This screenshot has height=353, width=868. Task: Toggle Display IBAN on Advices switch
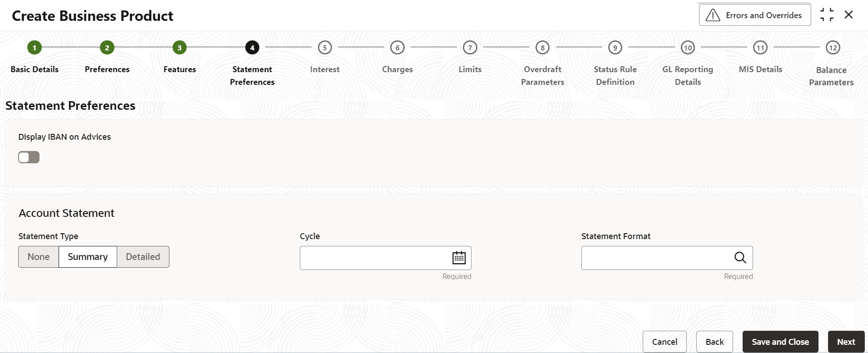click(x=29, y=157)
